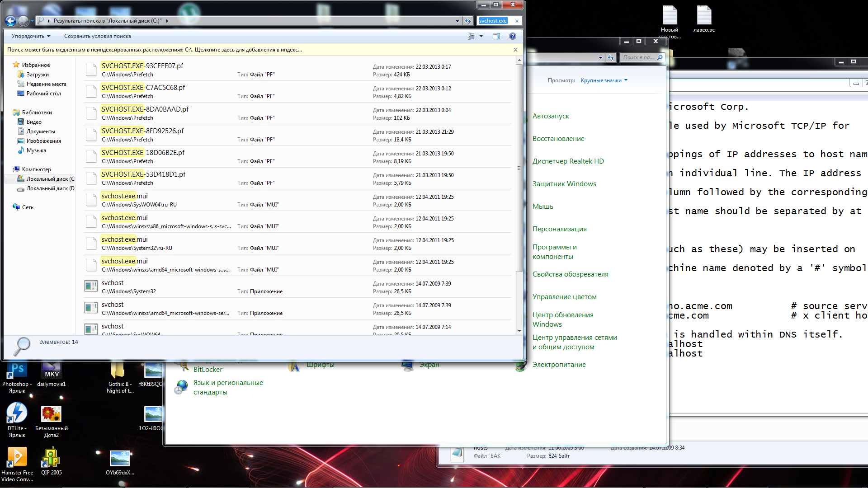The height and width of the screenshot is (488, 868).
Task: Open the Help question mark icon
Action: [512, 36]
